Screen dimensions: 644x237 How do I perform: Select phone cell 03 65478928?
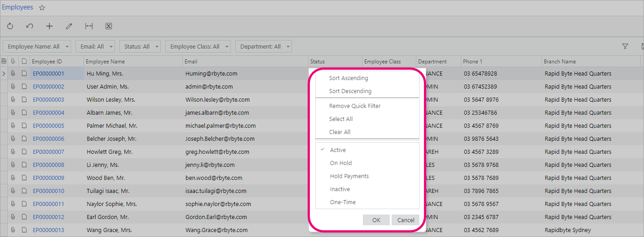pyautogui.click(x=501, y=74)
